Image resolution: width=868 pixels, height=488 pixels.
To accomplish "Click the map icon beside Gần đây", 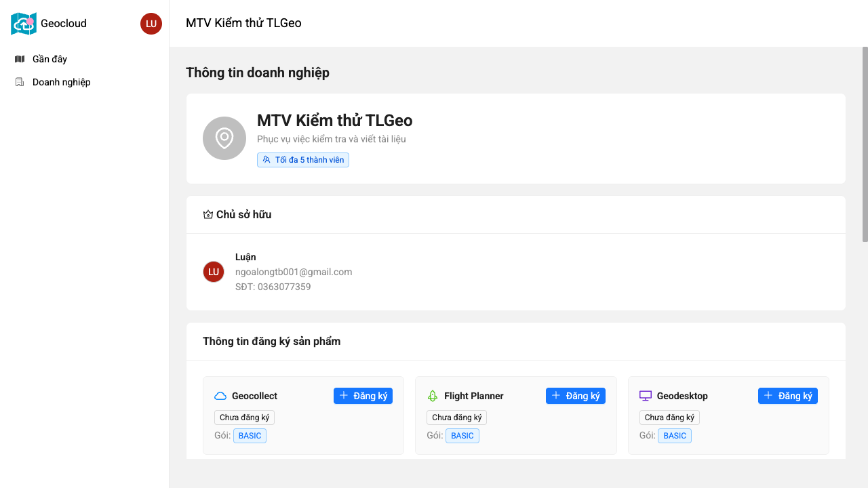I will tap(20, 59).
